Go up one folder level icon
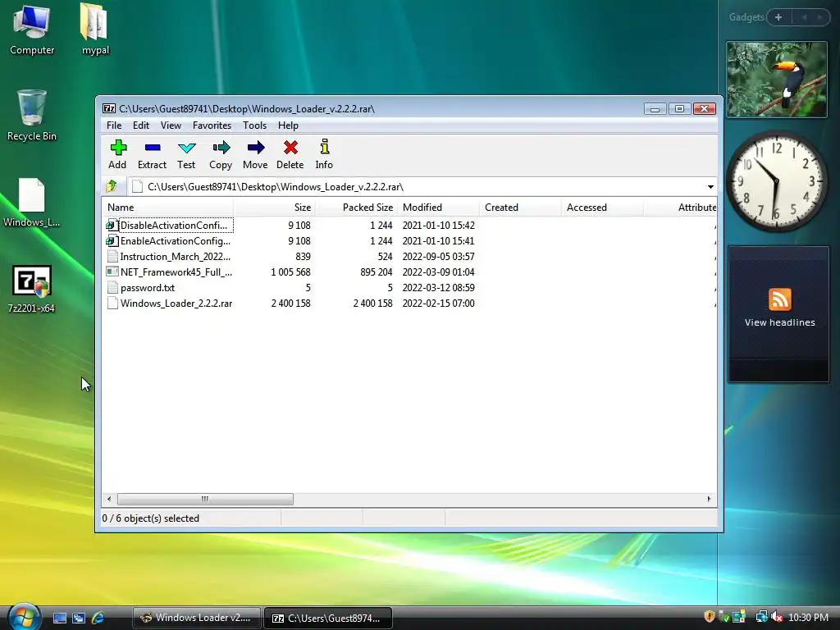Image resolution: width=840 pixels, height=630 pixels. tap(112, 186)
